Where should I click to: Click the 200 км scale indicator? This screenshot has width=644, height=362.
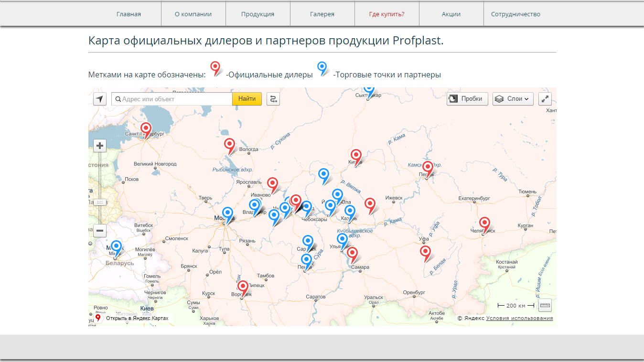(516, 305)
